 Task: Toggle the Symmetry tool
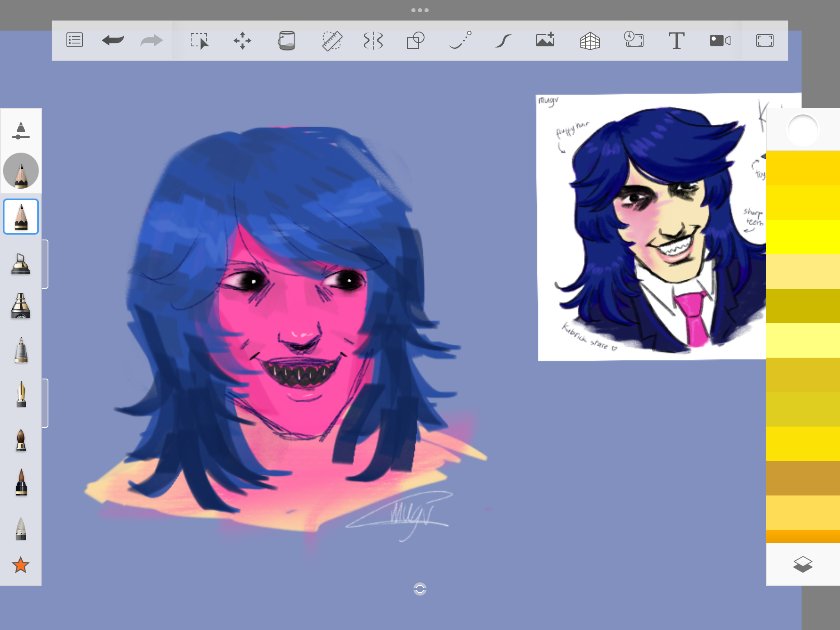(x=373, y=41)
